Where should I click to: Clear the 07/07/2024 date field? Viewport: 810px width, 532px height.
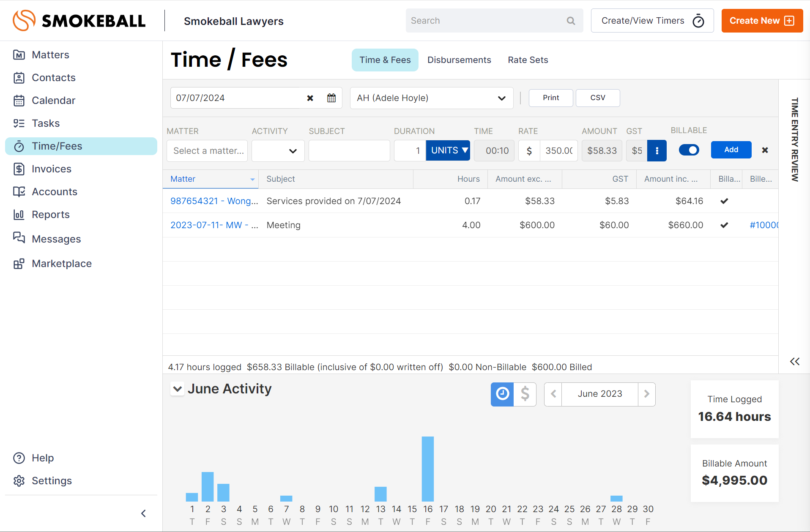pyautogui.click(x=310, y=98)
